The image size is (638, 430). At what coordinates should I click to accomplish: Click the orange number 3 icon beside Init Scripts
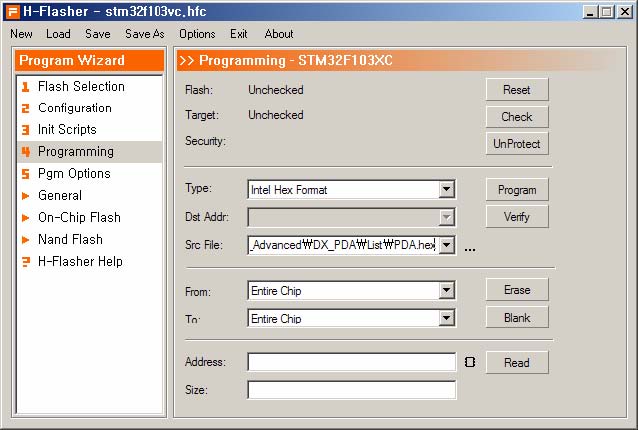pyautogui.click(x=26, y=130)
